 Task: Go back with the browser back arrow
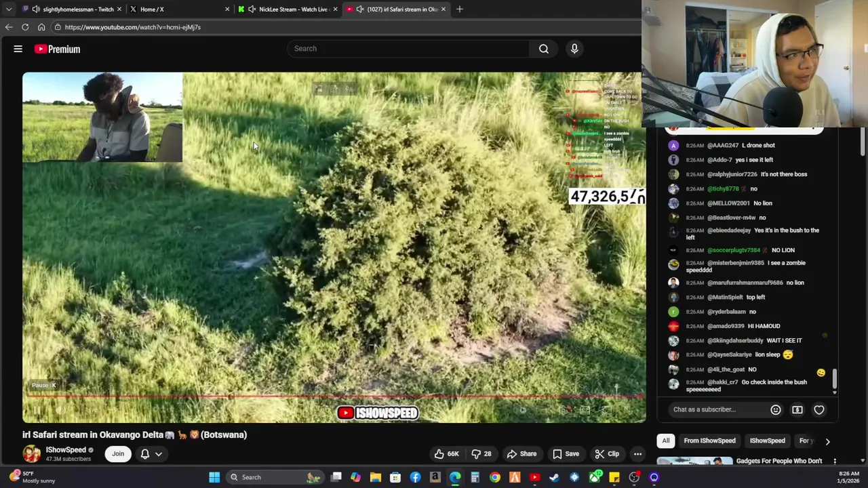(9, 27)
